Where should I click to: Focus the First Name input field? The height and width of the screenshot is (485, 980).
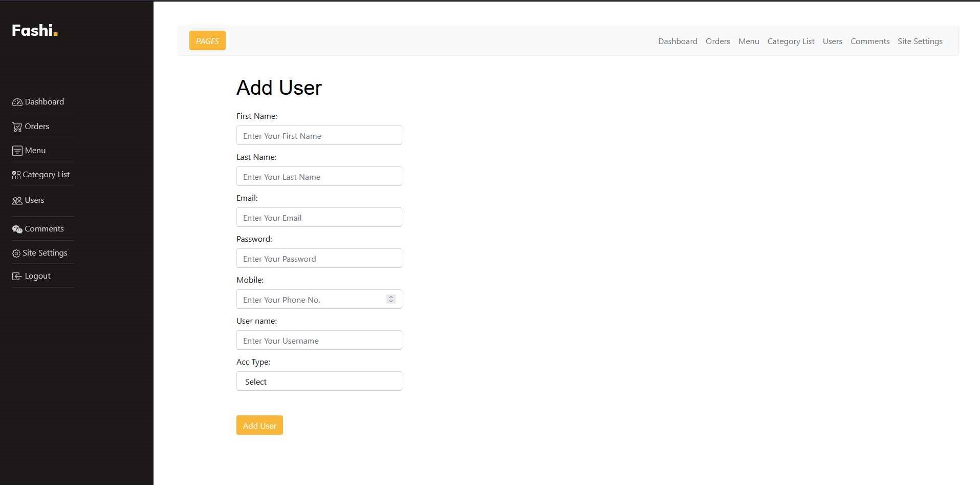click(319, 136)
